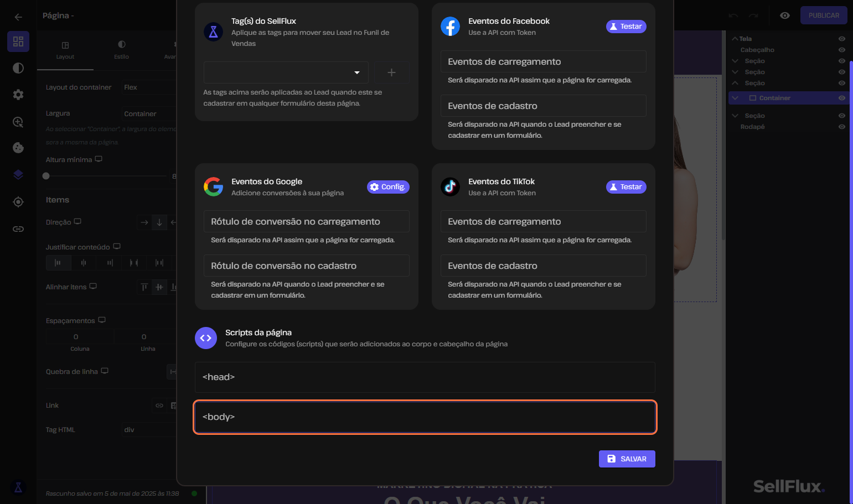The height and width of the screenshot is (504, 853).
Task: Click the <head> script input field
Action: pos(425,377)
